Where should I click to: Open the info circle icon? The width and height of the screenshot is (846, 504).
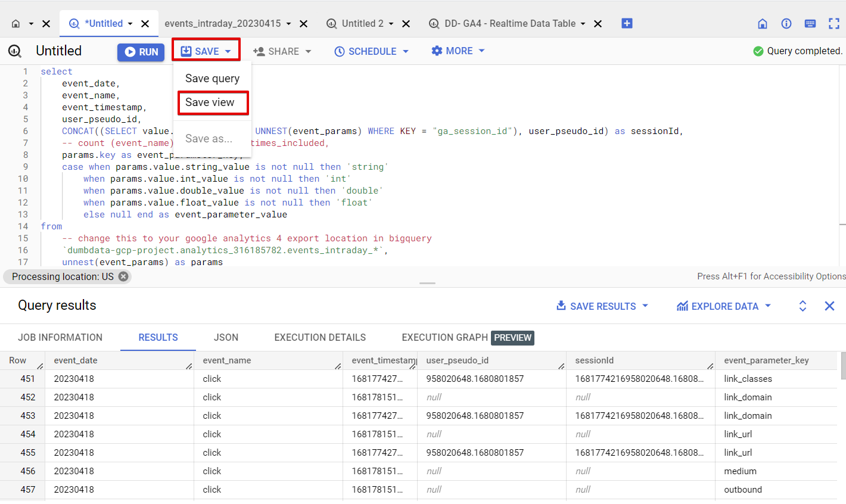point(786,24)
